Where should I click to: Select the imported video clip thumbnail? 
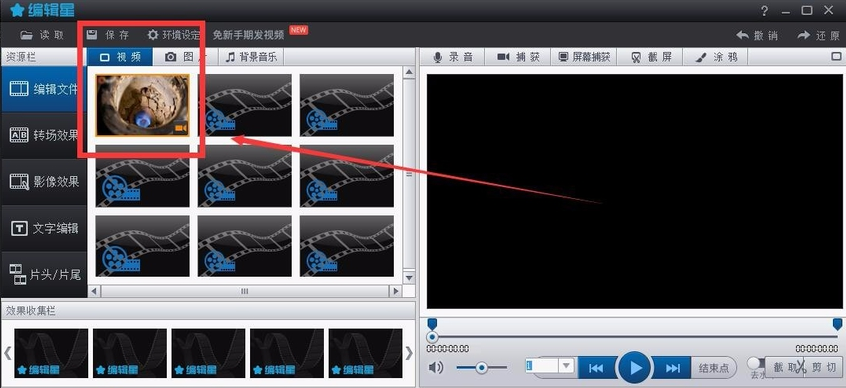(142, 105)
